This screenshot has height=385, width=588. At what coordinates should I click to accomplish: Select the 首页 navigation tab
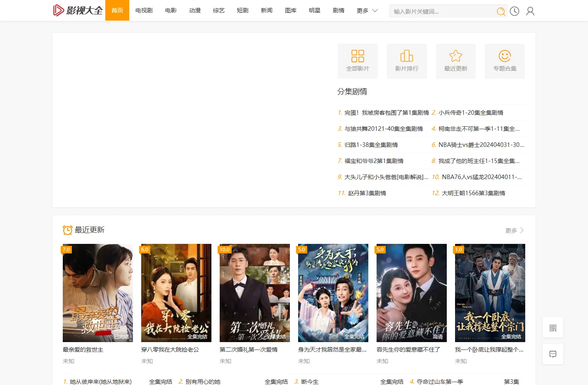117,10
